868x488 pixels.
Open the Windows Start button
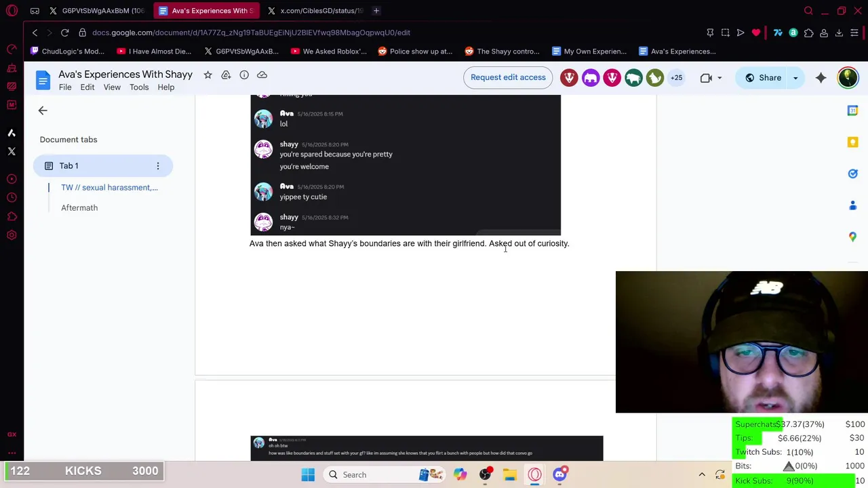click(308, 475)
